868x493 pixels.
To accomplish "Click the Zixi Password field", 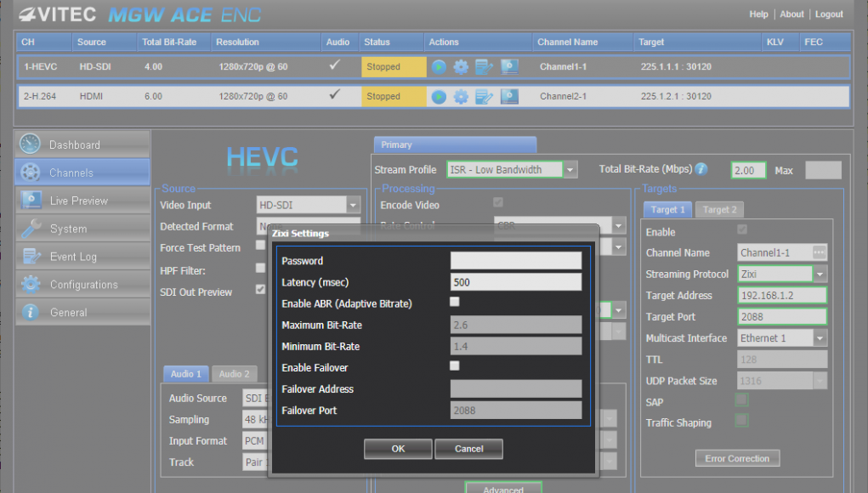I will click(x=516, y=261).
